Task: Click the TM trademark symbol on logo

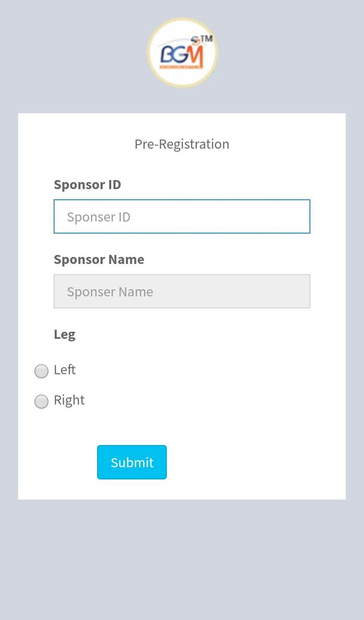Action: [x=207, y=38]
